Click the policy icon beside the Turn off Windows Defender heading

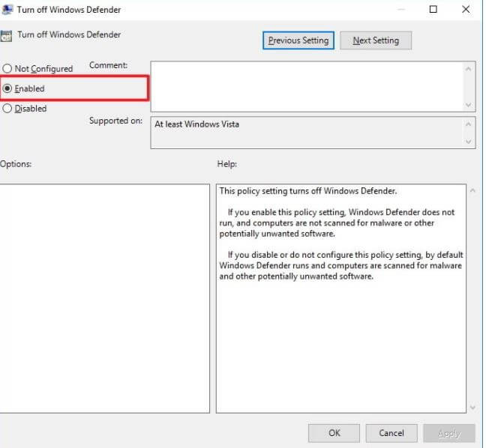tap(6, 36)
